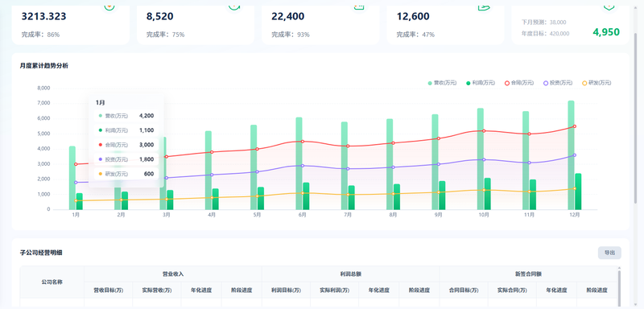Click the 12月 profit dark green bar
The height and width of the screenshot is (309, 644).
point(578,192)
